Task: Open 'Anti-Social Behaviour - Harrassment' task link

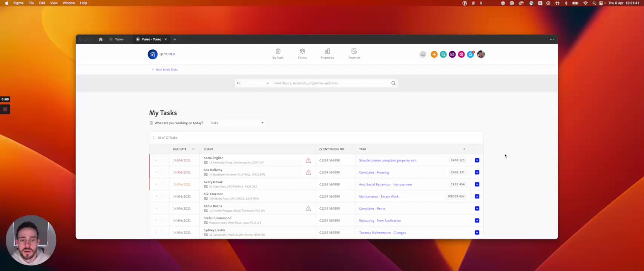Action: 385,184
